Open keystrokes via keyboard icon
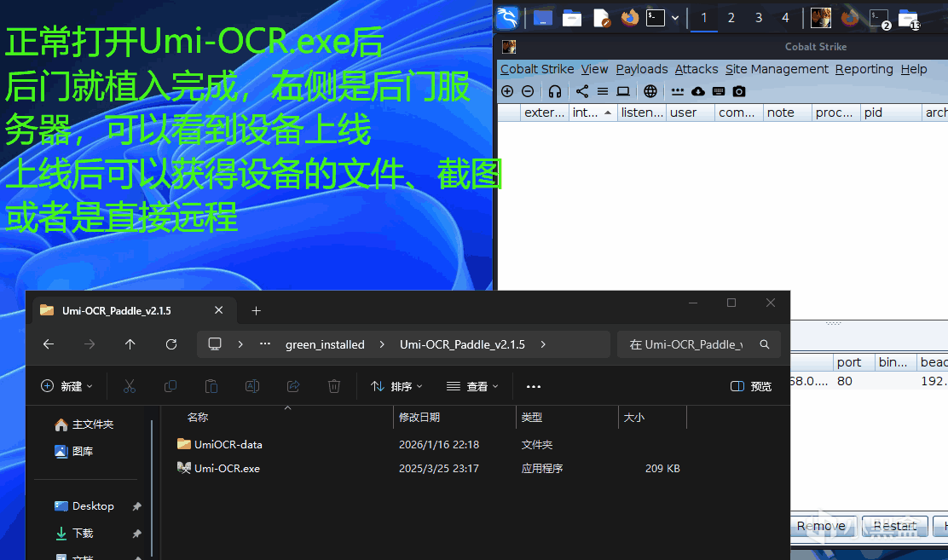Viewport: 948px width, 560px height. pyautogui.click(x=719, y=91)
